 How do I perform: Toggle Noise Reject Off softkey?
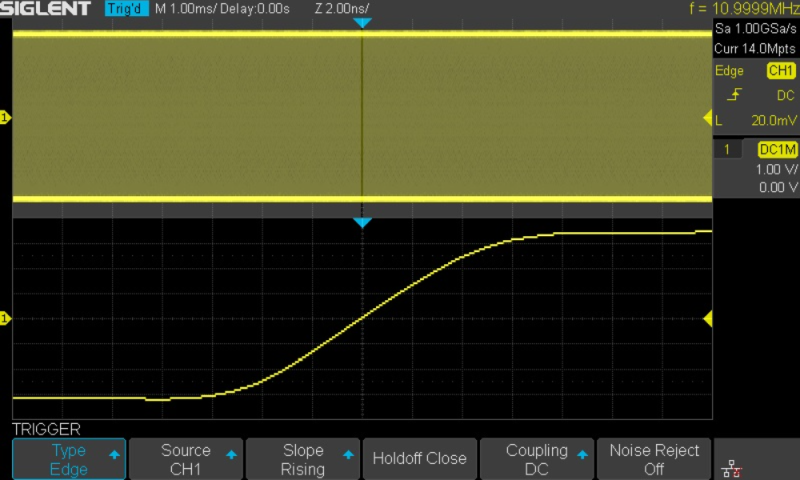pyautogui.click(x=654, y=459)
